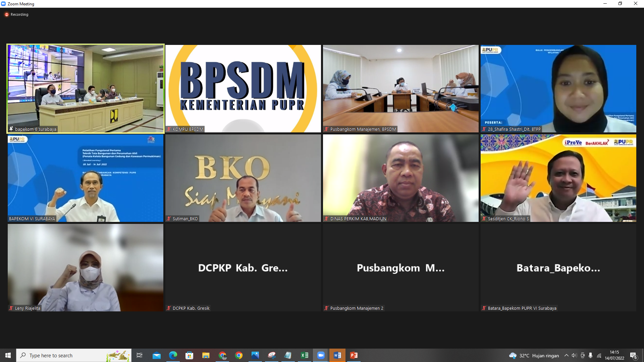Click muted mic icon beside KOMPU BPSDM
644x362 pixels.
169,129
